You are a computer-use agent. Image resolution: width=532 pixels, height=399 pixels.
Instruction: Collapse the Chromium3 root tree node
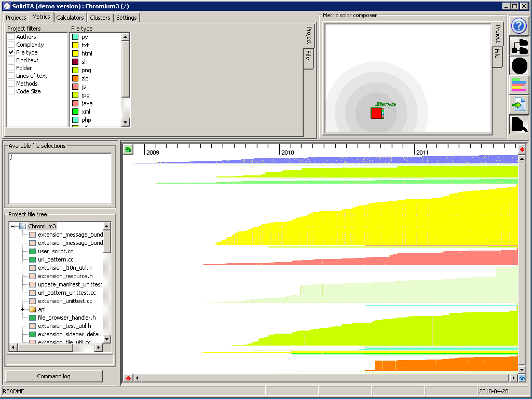click(13, 226)
